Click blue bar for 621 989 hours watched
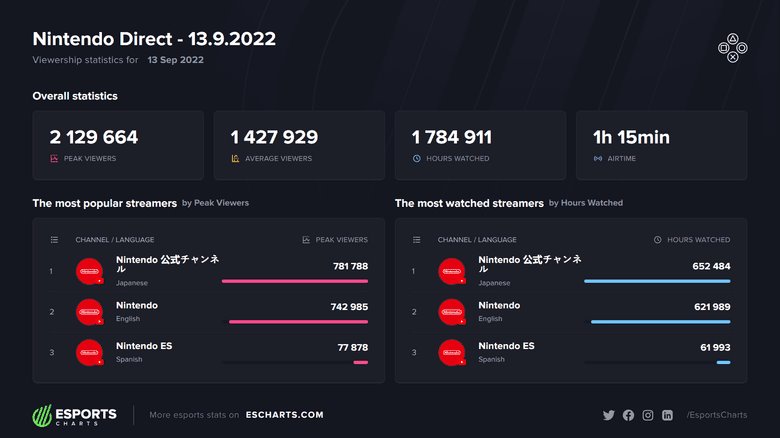This screenshot has width=780, height=438. (661, 322)
